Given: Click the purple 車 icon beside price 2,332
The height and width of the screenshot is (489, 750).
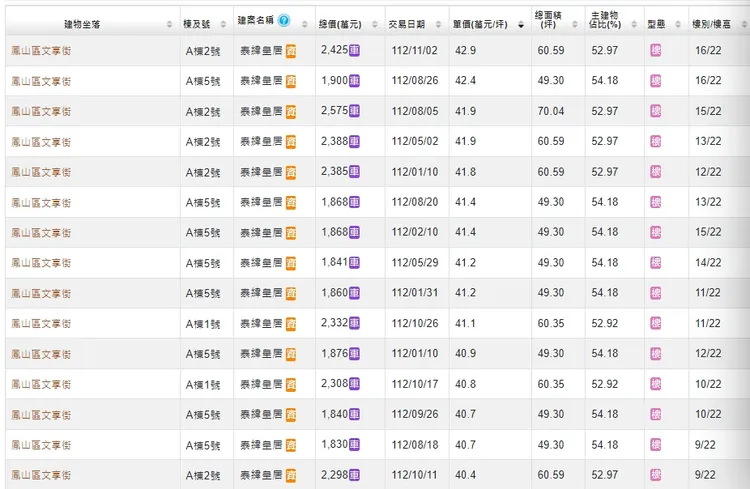Looking at the screenshot, I should (x=354, y=323).
